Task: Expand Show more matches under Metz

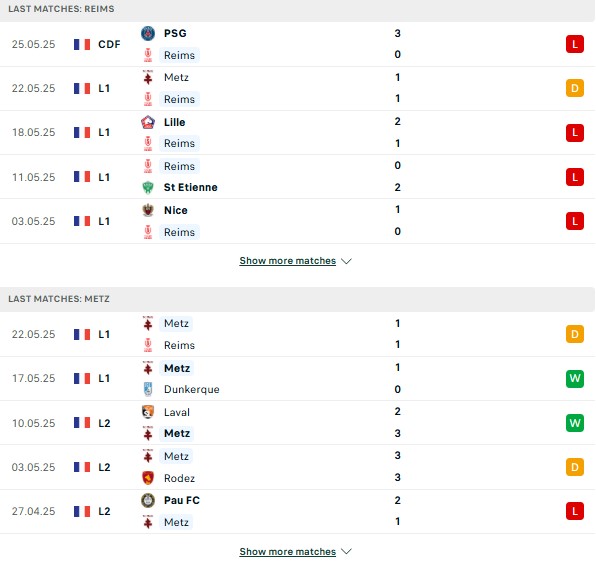Action: click(x=288, y=552)
